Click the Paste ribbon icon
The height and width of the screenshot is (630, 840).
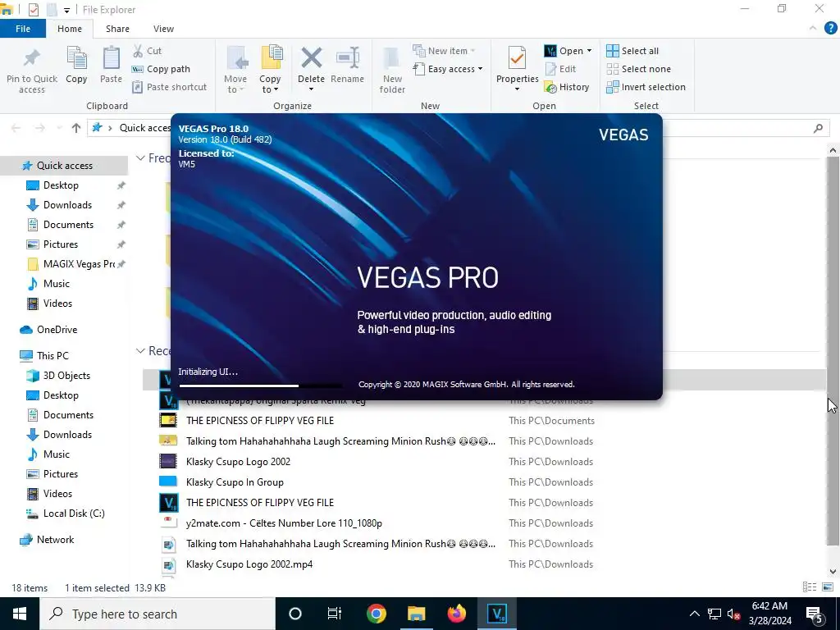[x=111, y=58]
